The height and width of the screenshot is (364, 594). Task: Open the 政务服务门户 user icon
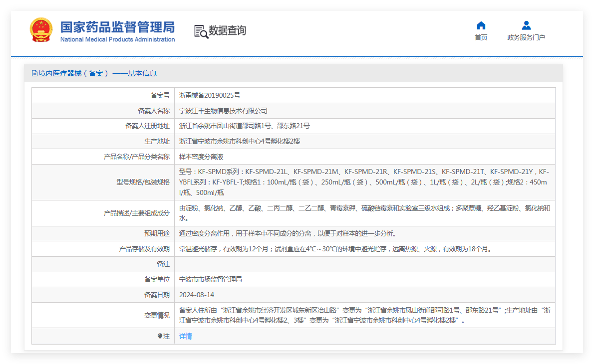(526, 25)
